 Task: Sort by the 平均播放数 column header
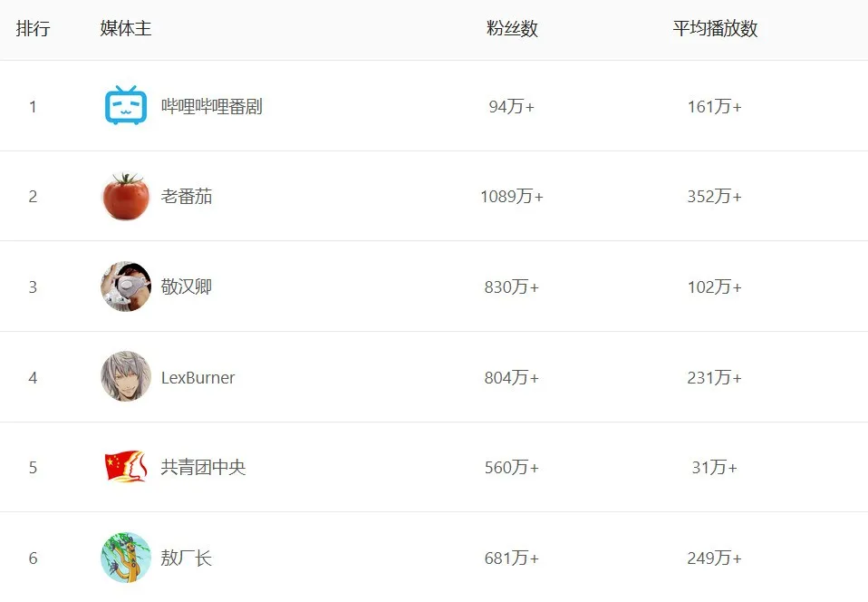(x=715, y=29)
